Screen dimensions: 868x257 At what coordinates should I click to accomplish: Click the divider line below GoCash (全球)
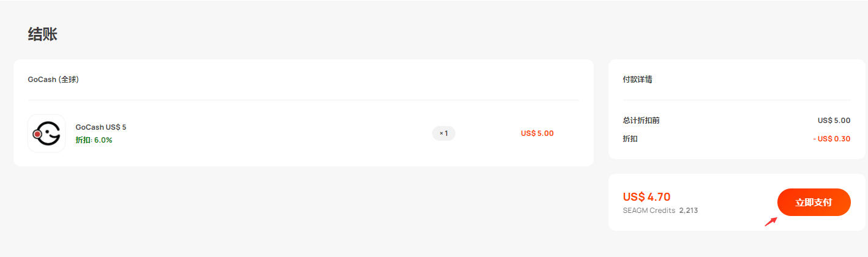303,100
